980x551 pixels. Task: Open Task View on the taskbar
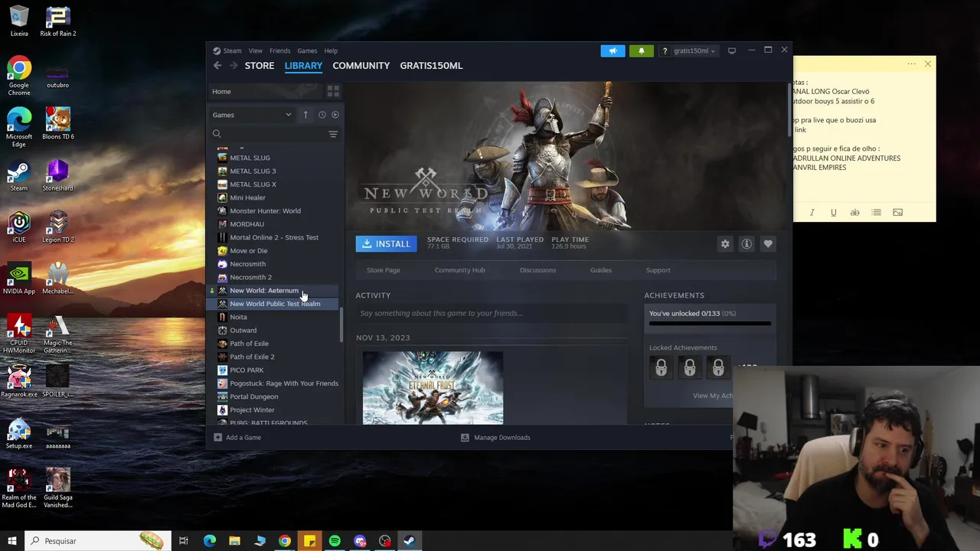click(x=184, y=541)
